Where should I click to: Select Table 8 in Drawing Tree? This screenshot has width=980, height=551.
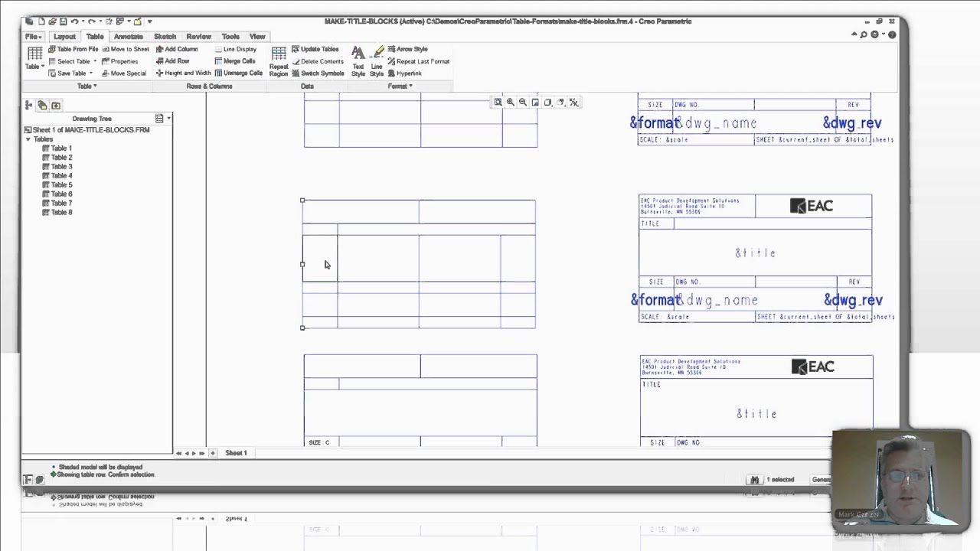(x=57, y=213)
